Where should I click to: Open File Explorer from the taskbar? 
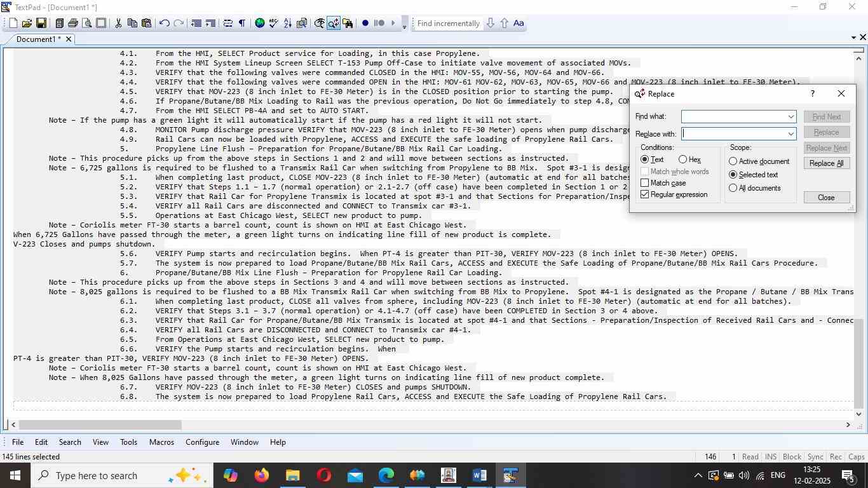(292, 475)
